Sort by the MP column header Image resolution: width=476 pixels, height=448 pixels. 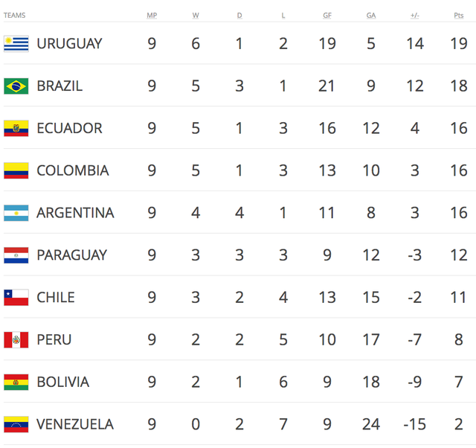coord(152,15)
